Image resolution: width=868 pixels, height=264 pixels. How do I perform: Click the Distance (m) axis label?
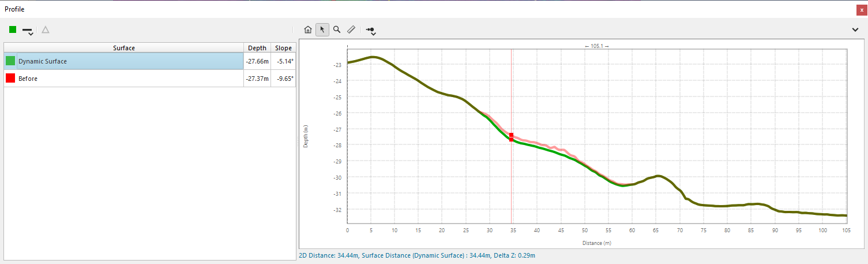(597, 243)
